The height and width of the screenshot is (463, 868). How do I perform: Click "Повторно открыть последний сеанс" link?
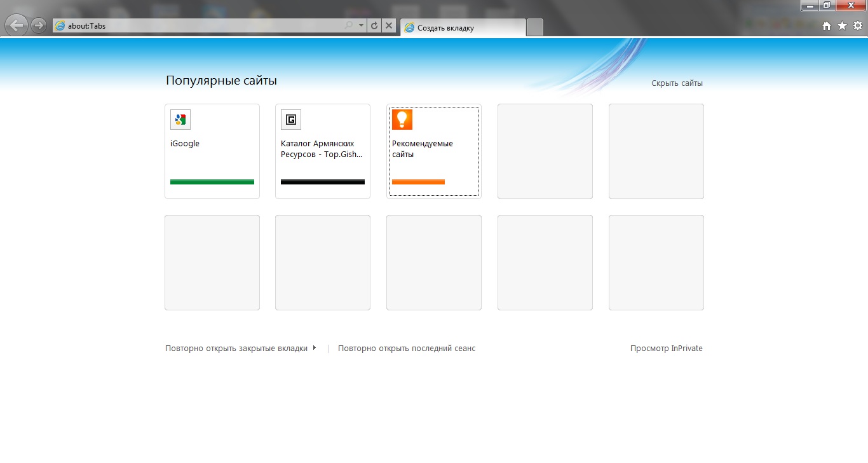[x=406, y=349]
